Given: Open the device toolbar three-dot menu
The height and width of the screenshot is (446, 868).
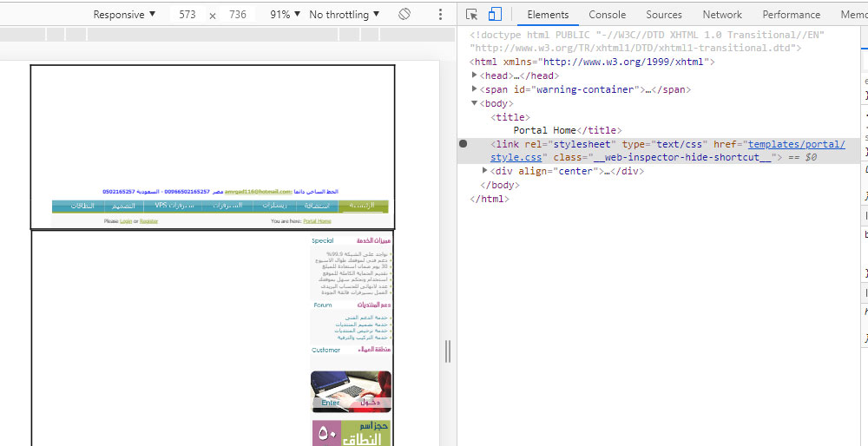Looking at the screenshot, I should tap(440, 15).
